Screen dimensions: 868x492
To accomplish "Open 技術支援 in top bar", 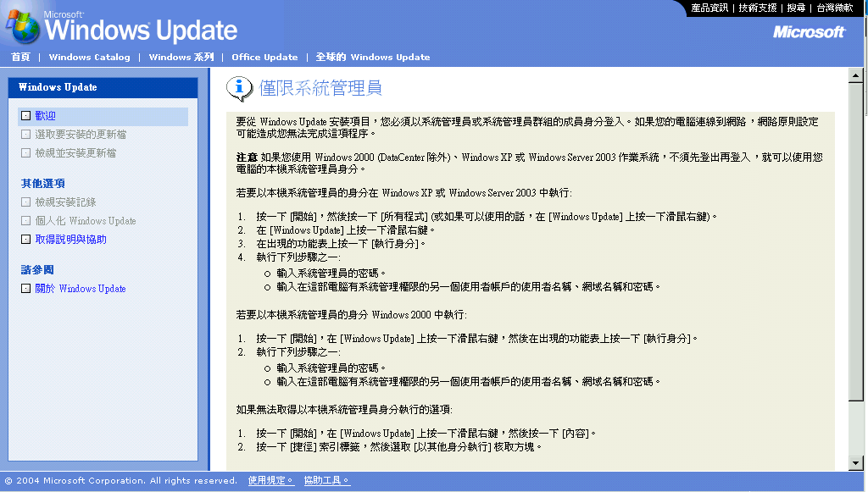I will pos(757,8).
